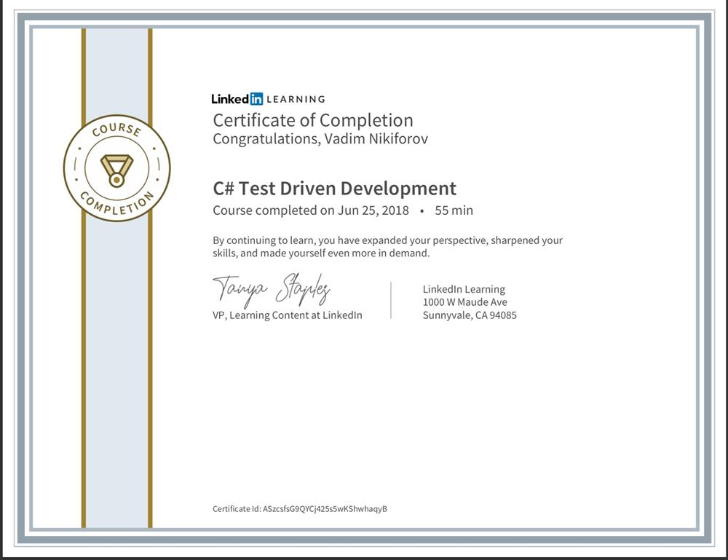Click the "1000 W Maude Ave" street line
728x560 pixels.
point(464,302)
